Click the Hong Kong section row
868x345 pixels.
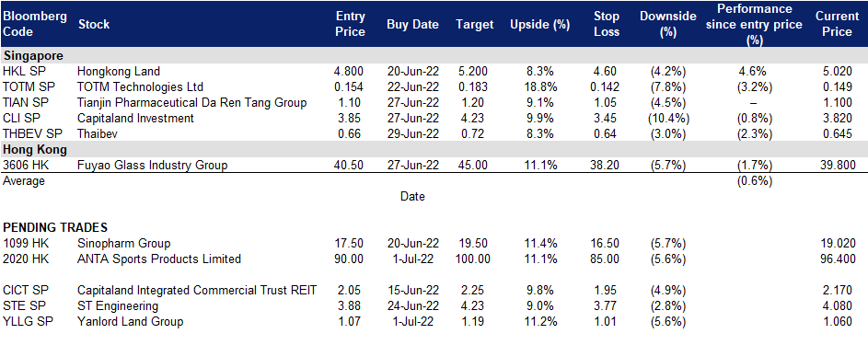tap(434, 149)
